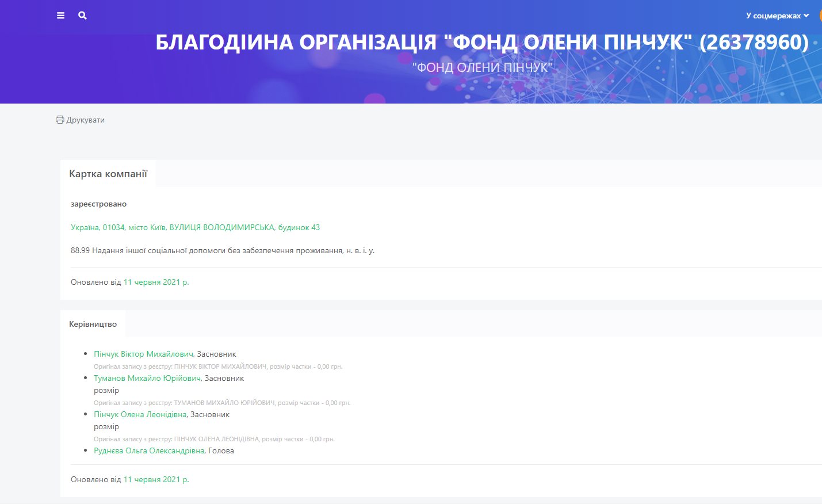822x504 pixels.
Task: Click the registry record line for ТУМАНОВ
Action: [x=222, y=403]
